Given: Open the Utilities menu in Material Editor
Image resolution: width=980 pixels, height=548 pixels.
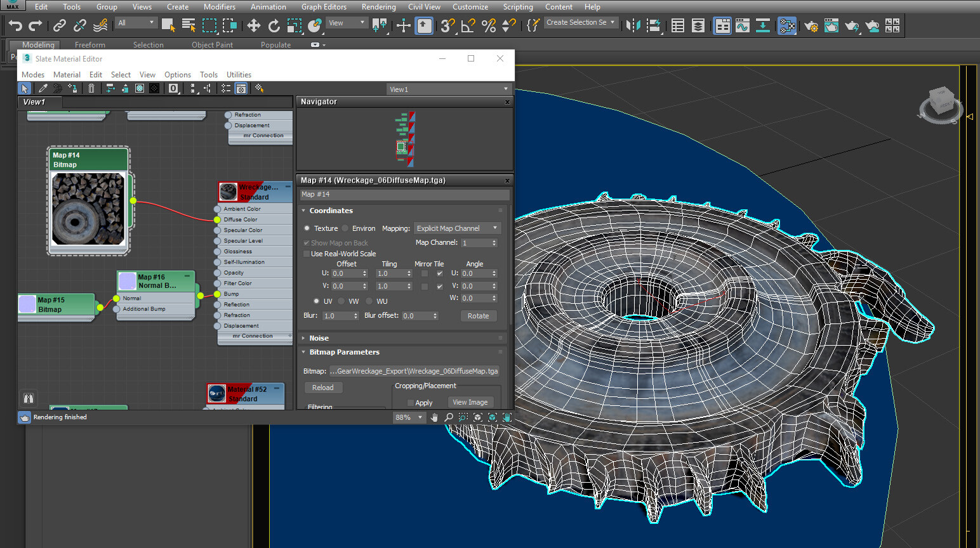Looking at the screenshot, I should click(x=239, y=75).
